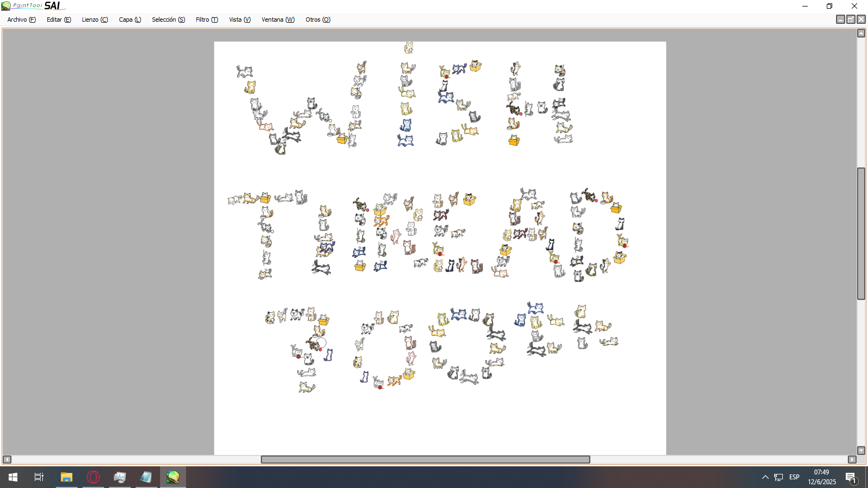The image size is (868, 488).
Task: Open the Otros menu
Action: click(318, 20)
